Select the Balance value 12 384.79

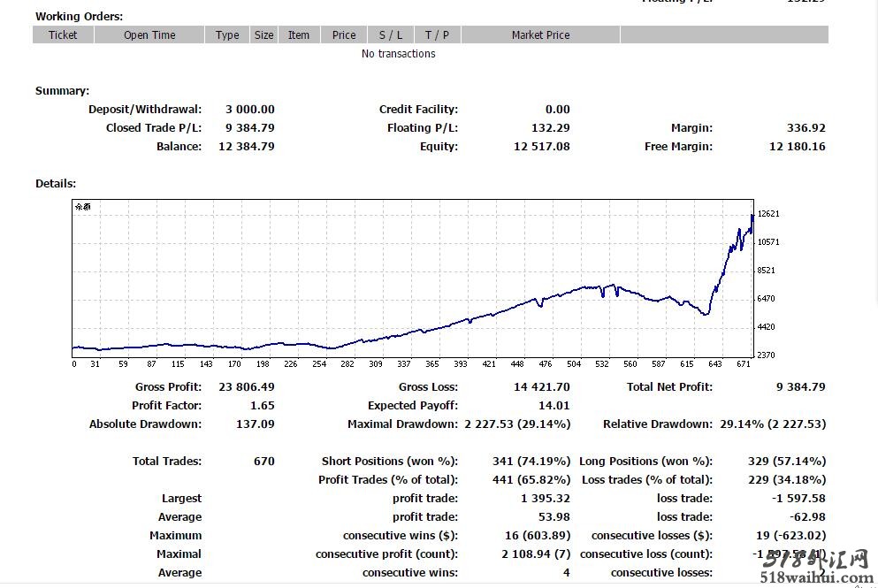[247, 146]
